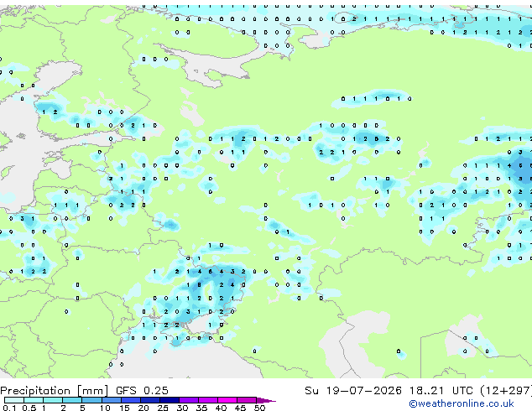Select the 1–2 mm legend swatch

pyautogui.click(x=53, y=400)
